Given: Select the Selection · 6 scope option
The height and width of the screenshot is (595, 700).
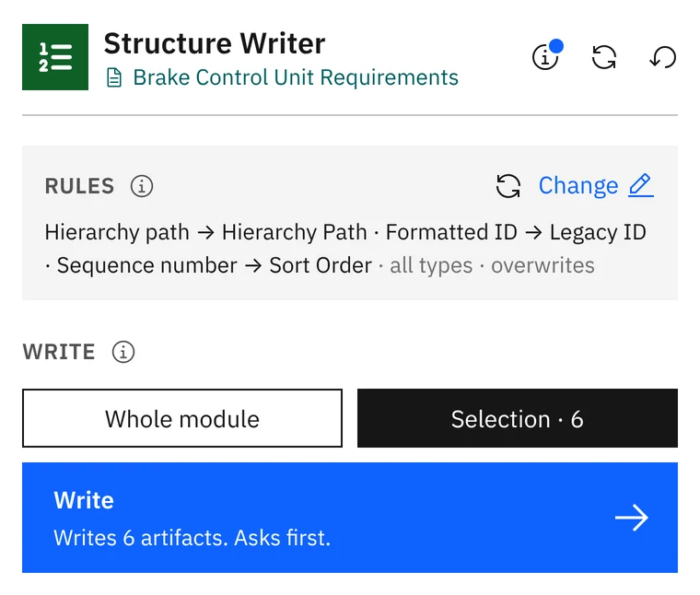Looking at the screenshot, I should click(518, 418).
